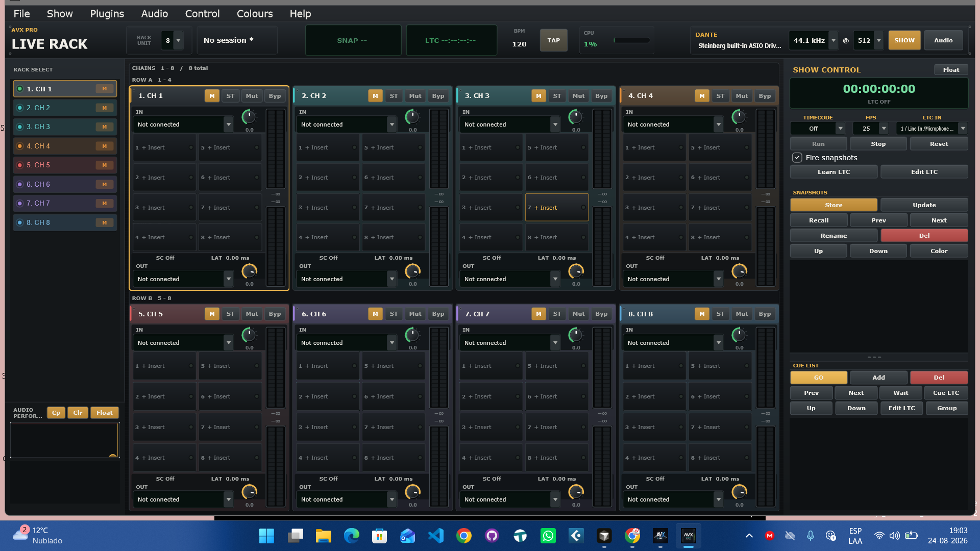The height and width of the screenshot is (551, 980).
Task: Open the File menu
Action: point(21,14)
